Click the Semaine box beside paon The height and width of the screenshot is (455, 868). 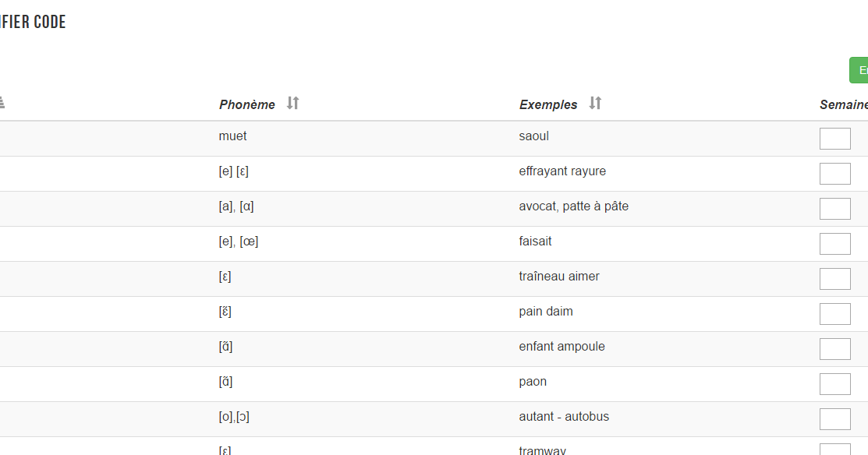[x=834, y=384]
